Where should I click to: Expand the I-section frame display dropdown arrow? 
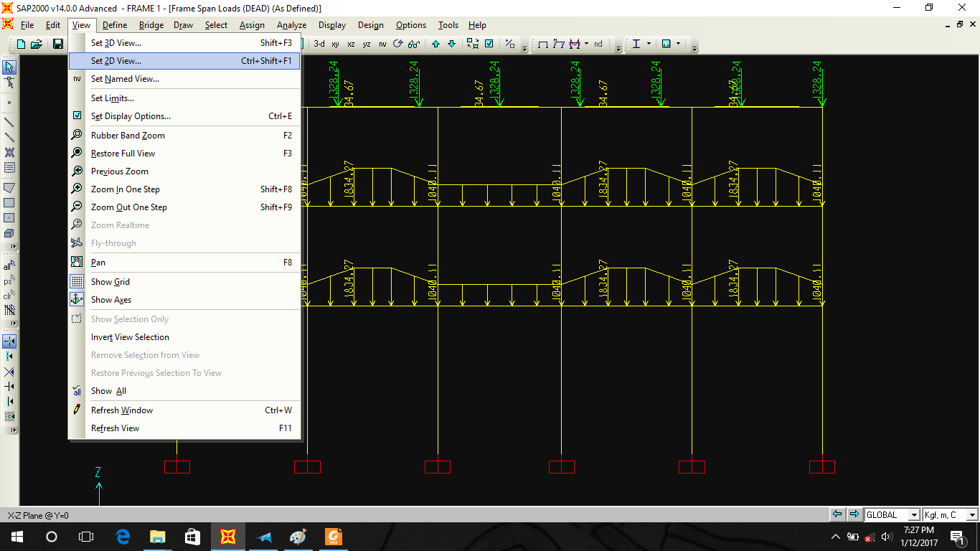(649, 44)
